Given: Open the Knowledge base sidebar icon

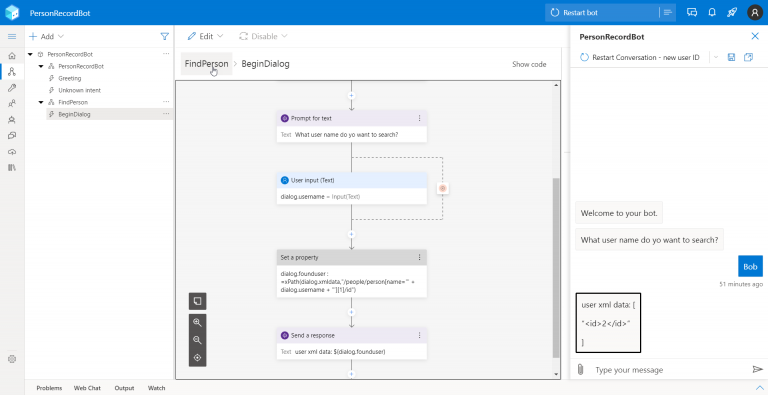Looking at the screenshot, I should click(12, 136).
